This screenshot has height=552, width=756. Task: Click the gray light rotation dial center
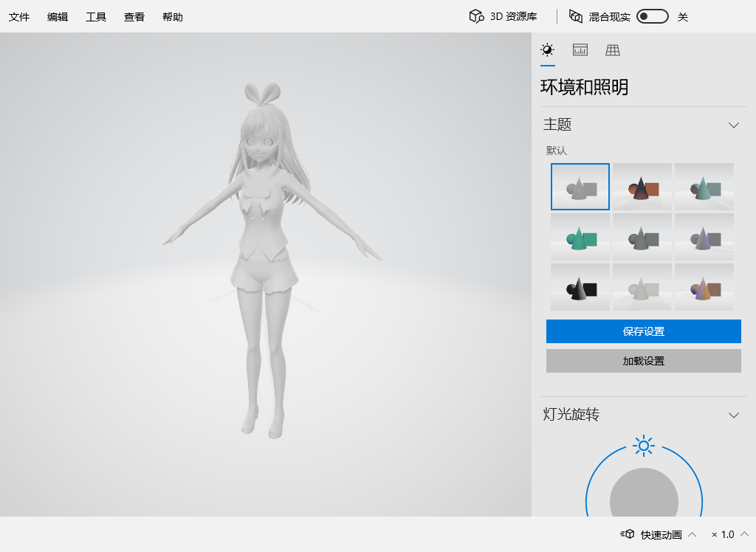pyautogui.click(x=644, y=493)
